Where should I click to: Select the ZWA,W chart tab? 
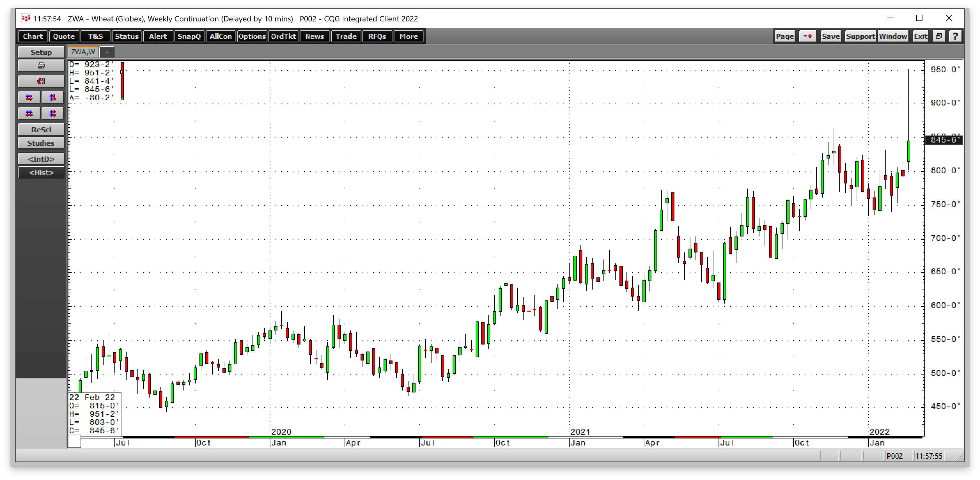(x=83, y=52)
